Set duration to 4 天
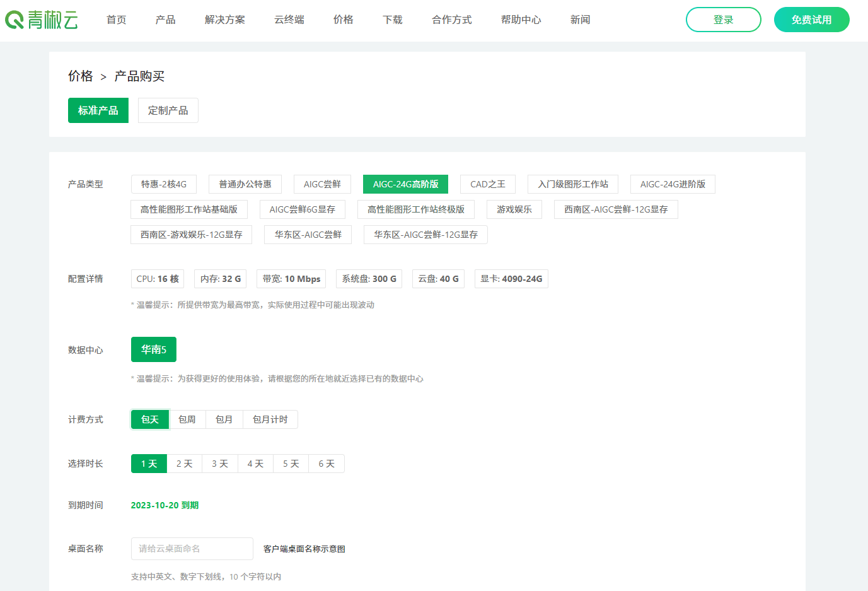The image size is (868, 591). coord(255,464)
